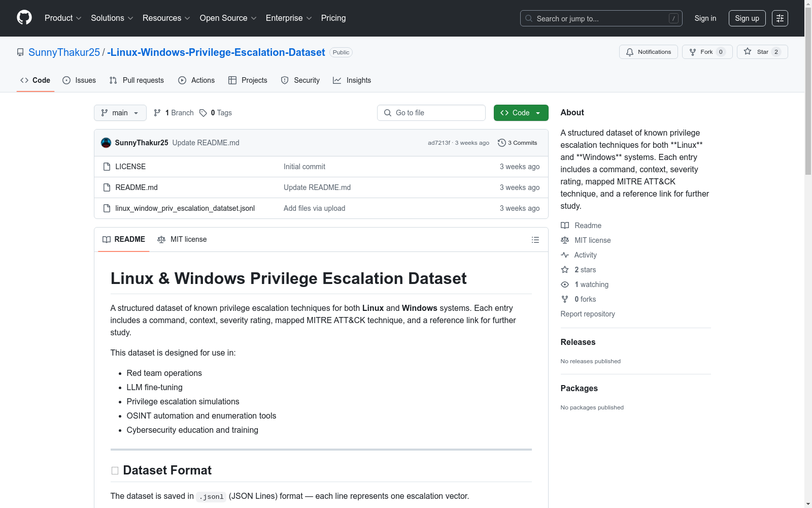The height and width of the screenshot is (508, 812).
Task: Open the Code tab
Action: [36, 80]
